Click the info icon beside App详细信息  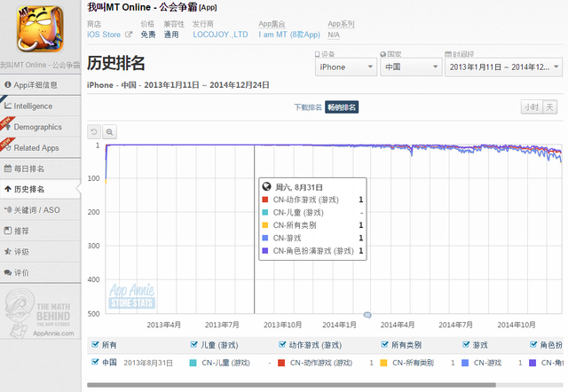8,85
